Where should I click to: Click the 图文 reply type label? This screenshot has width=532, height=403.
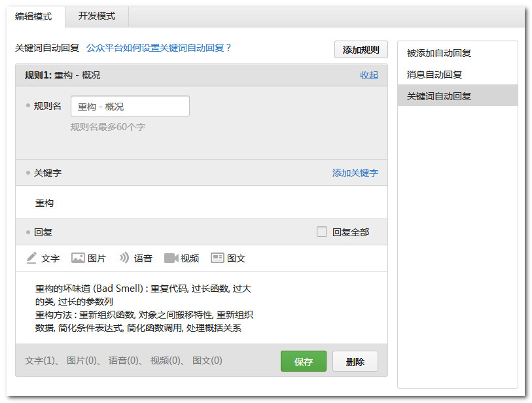click(236, 258)
